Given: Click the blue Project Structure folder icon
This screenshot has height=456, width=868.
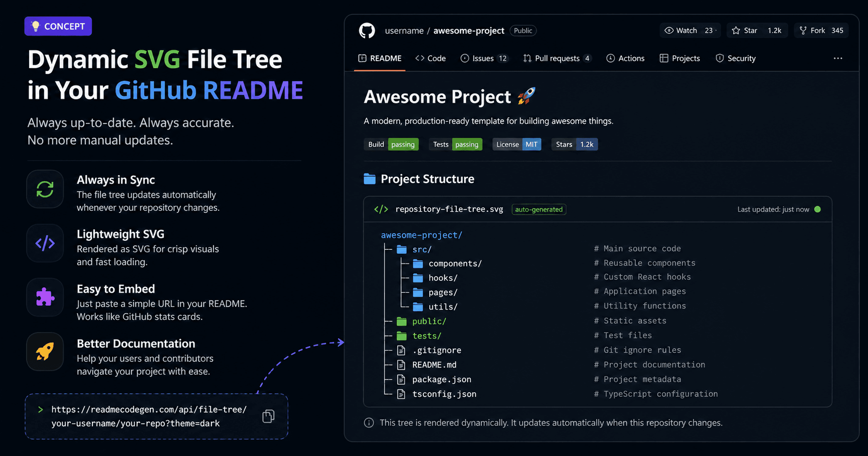Looking at the screenshot, I should [x=370, y=179].
